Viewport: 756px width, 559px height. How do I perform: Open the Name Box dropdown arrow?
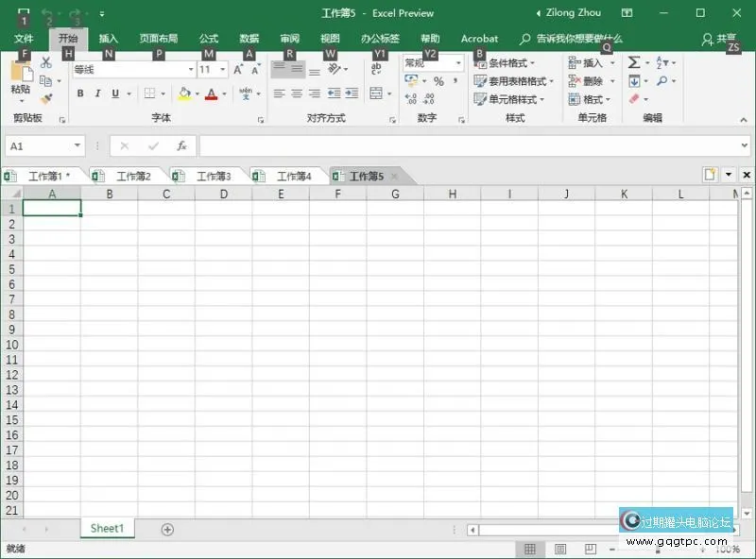[x=77, y=146]
